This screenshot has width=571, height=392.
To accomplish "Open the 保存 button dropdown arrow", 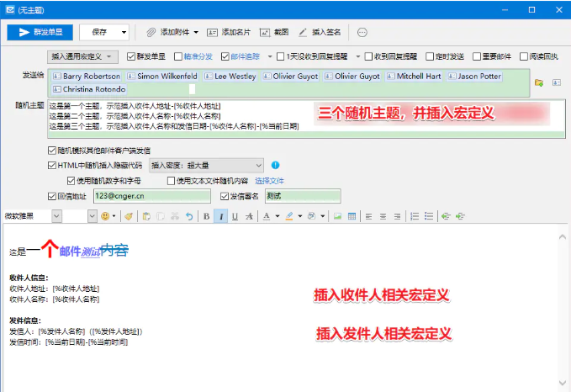I will 124,33.
